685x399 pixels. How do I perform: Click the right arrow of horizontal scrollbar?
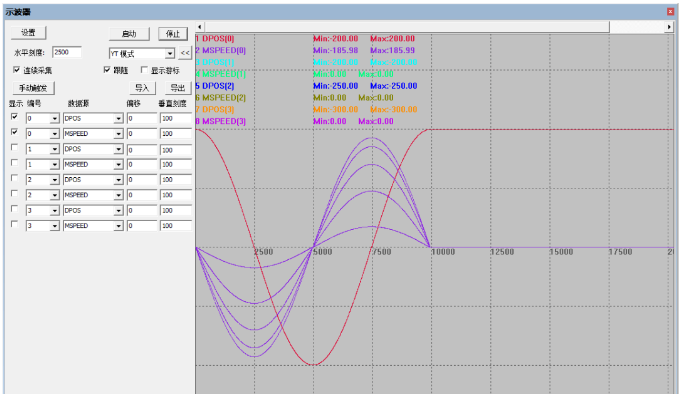click(x=669, y=27)
